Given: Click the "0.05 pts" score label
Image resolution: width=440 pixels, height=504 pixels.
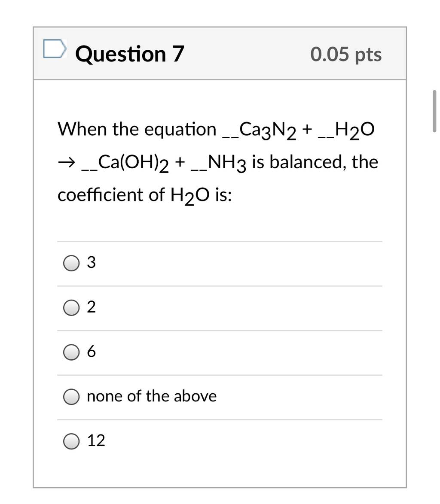Looking at the screenshot, I should coord(346,55).
